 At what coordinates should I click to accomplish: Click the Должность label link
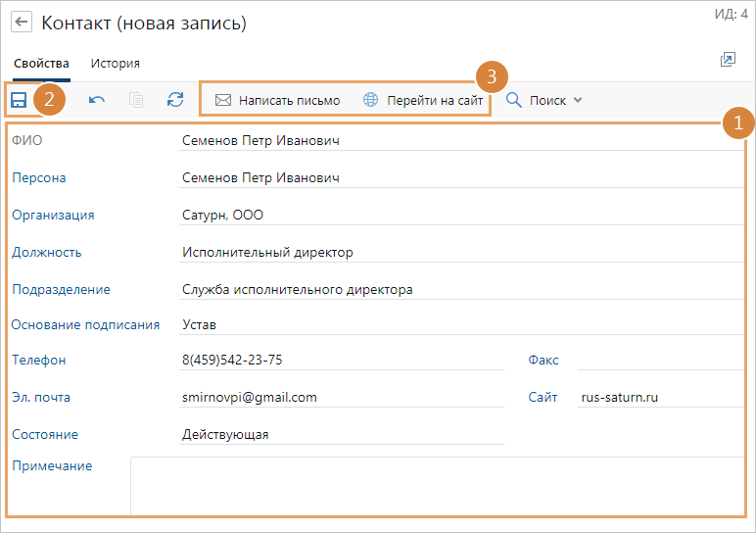point(46,252)
